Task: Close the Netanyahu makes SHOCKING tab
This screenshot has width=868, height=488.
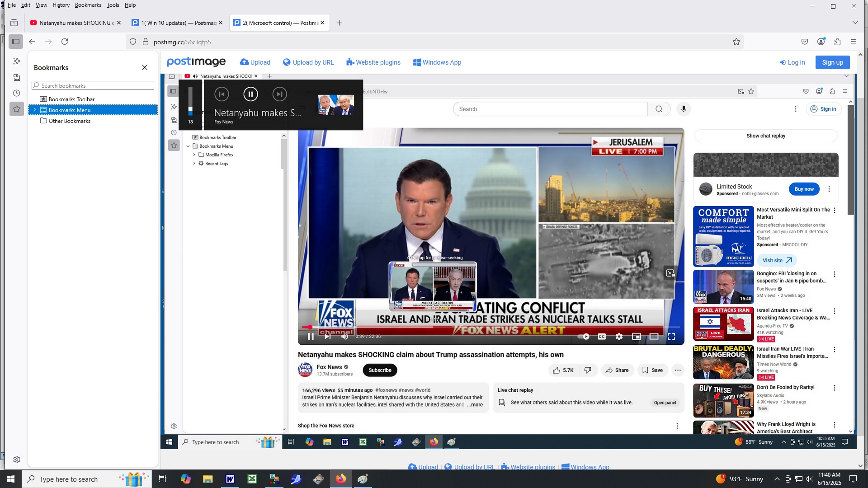Action: [x=119, y=23]
